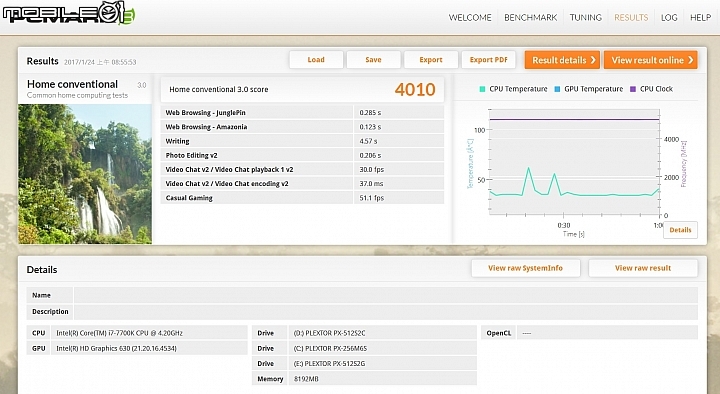View raw SystemInfo

pos(525,268)
